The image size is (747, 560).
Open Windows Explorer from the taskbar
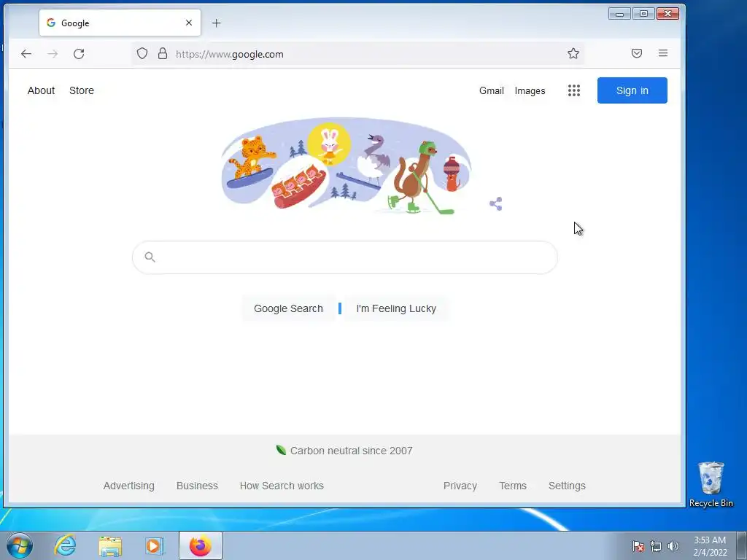110,546
